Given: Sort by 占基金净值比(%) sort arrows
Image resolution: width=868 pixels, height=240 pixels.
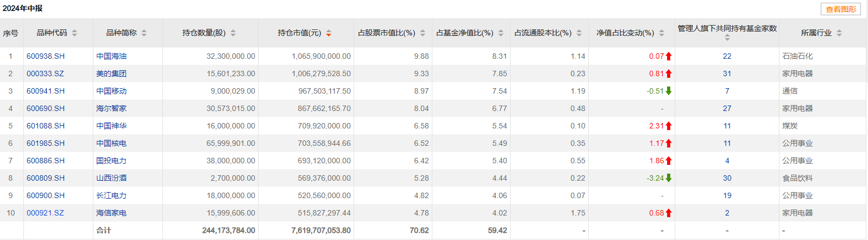Looking at the screenshot, I should (x=501, y=33).
